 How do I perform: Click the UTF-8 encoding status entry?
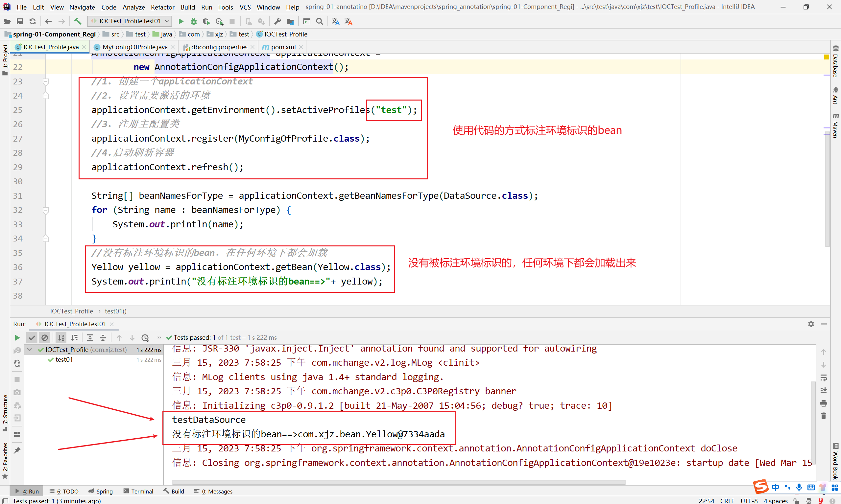click(x=749, y=501)
